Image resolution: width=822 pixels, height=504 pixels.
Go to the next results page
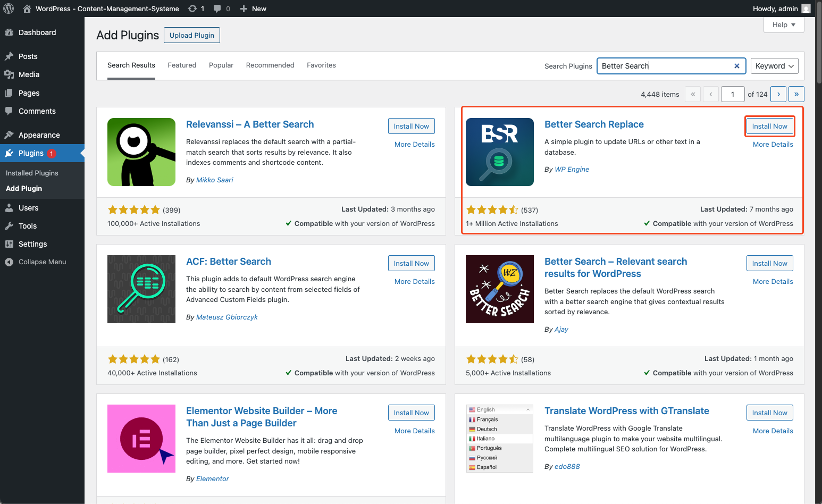click(778, 94)
